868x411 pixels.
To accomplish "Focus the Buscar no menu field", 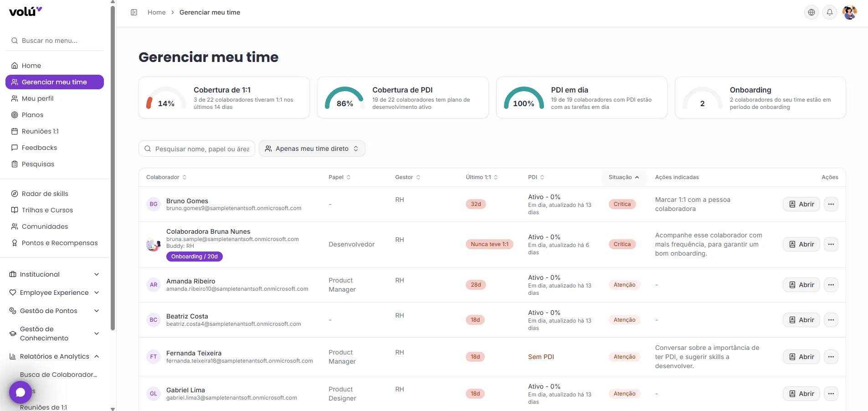I will point(55,41).
